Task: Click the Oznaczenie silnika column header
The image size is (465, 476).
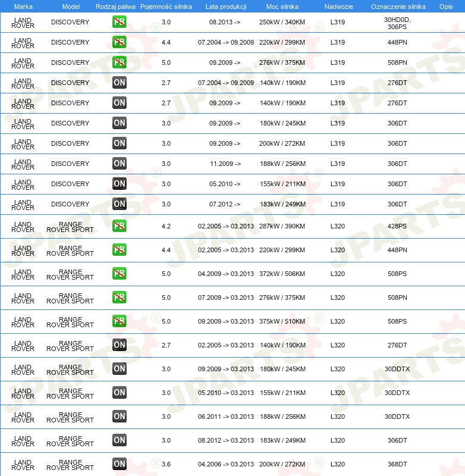Action: [x=398, y=6]
